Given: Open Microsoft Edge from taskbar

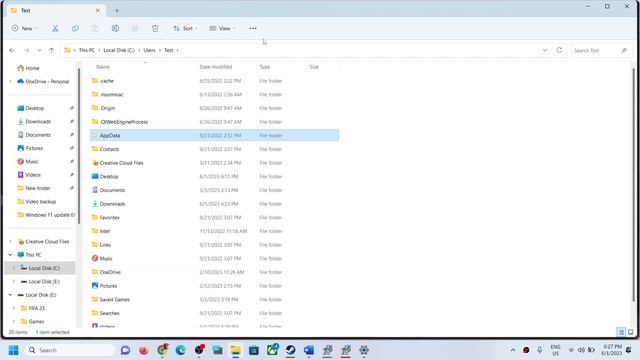Looking at the screenshot, I should (180, 350).
